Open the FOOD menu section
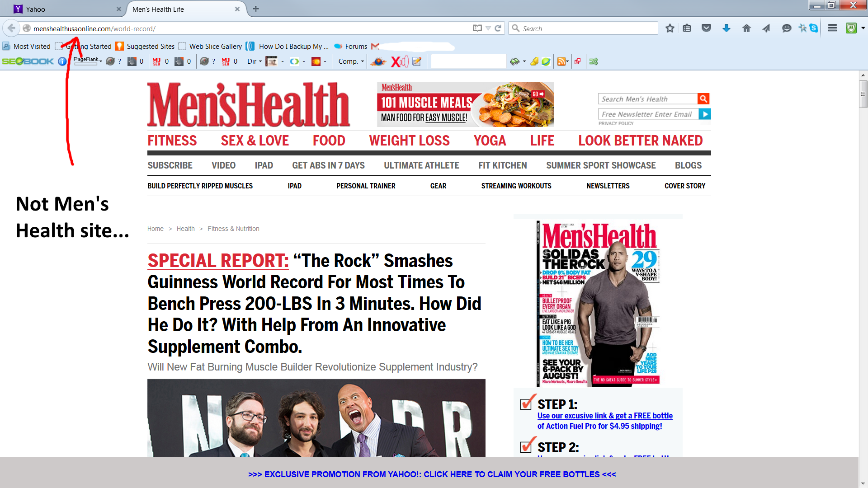 (329, 141)
